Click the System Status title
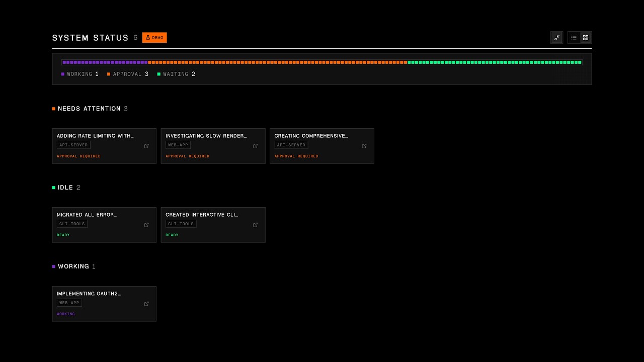 coord(91,38)
